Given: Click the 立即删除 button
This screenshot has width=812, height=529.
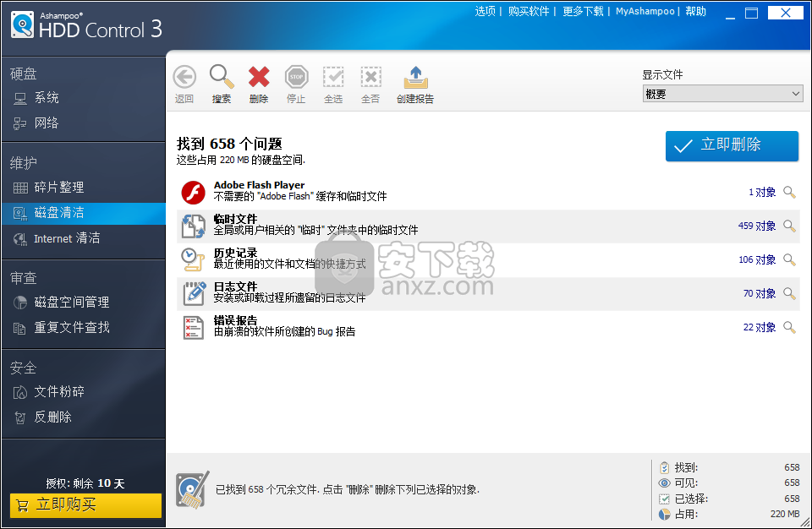Looking at the screenshot, I should click(x=732, y=146).
